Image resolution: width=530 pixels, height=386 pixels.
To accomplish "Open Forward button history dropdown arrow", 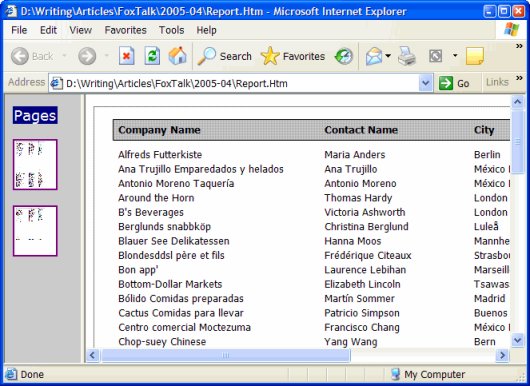I will tap(106, 55).
